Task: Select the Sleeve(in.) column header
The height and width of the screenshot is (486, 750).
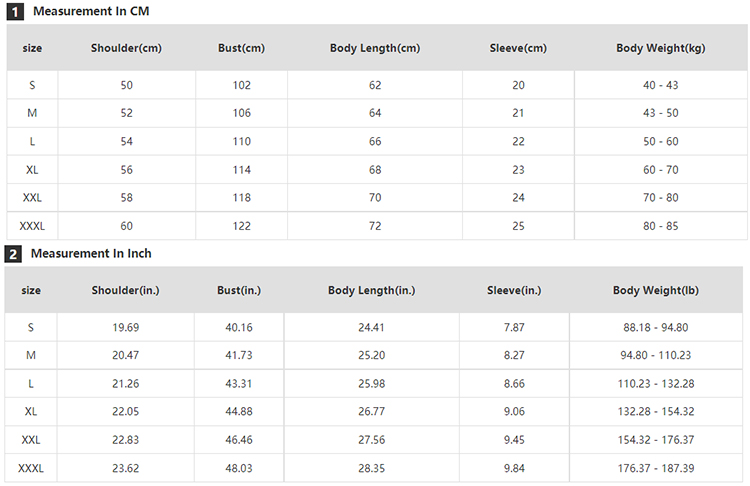Action: tap(514, 291)
